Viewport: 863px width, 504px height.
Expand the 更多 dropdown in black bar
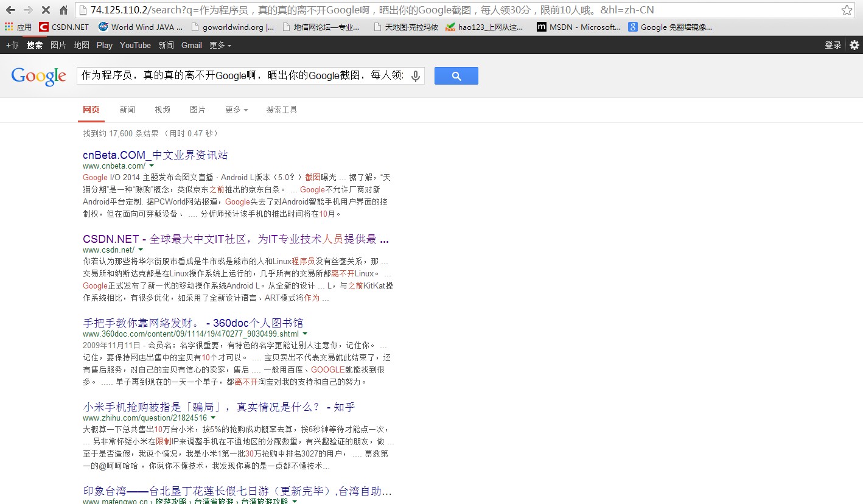coord(220,45)
